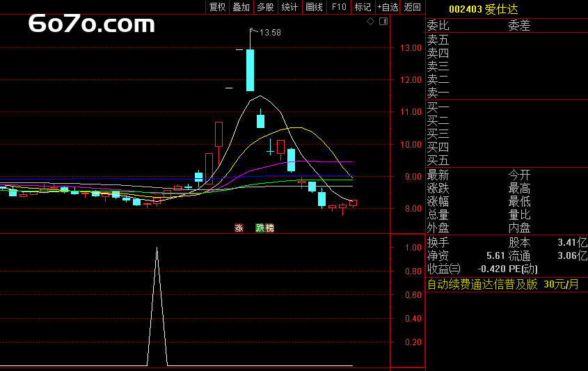Image resolution: width=588 pixels, height=371 pixels.
Task: Click the 0.80 indicator axis label
Action: pyautogui.click(x=413, y=271)
